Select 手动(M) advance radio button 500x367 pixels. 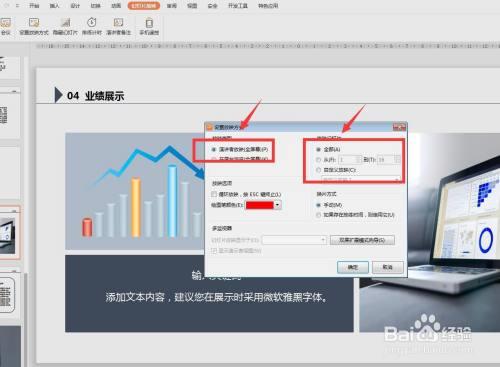(x=318, y=205)
